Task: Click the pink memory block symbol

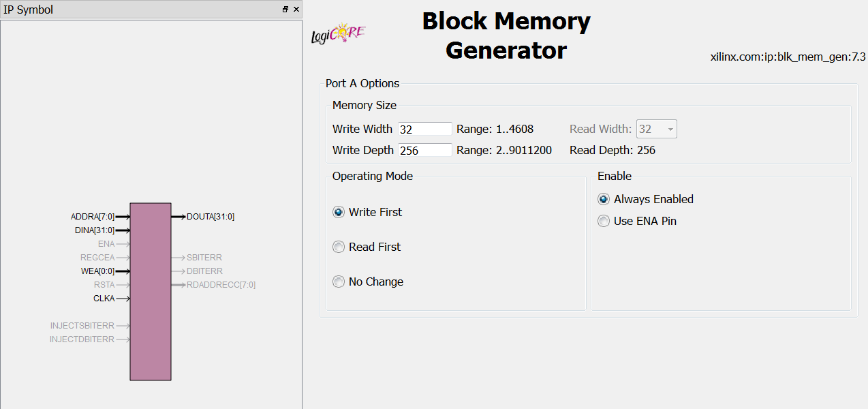Action: 151,291
